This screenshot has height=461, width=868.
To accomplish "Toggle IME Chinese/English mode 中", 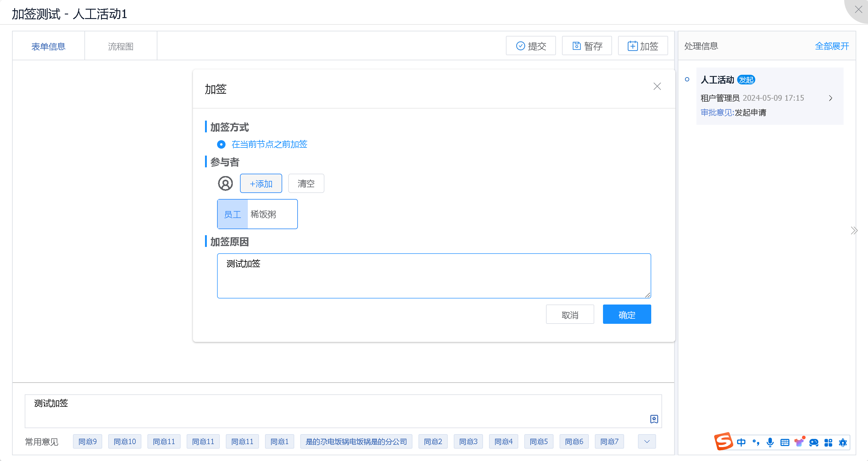I will [741, 442].
